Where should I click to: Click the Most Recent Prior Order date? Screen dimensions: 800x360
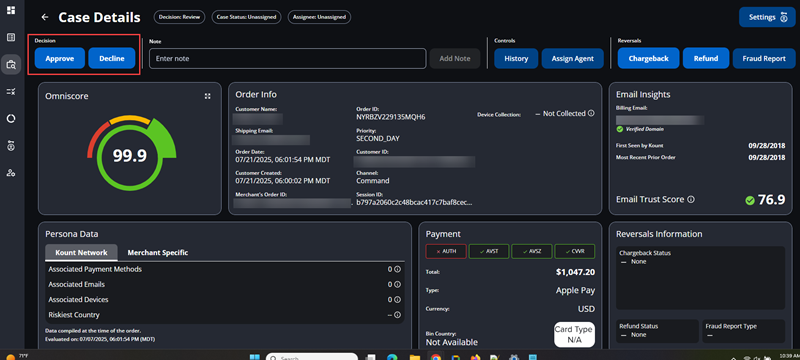(767, 158)
